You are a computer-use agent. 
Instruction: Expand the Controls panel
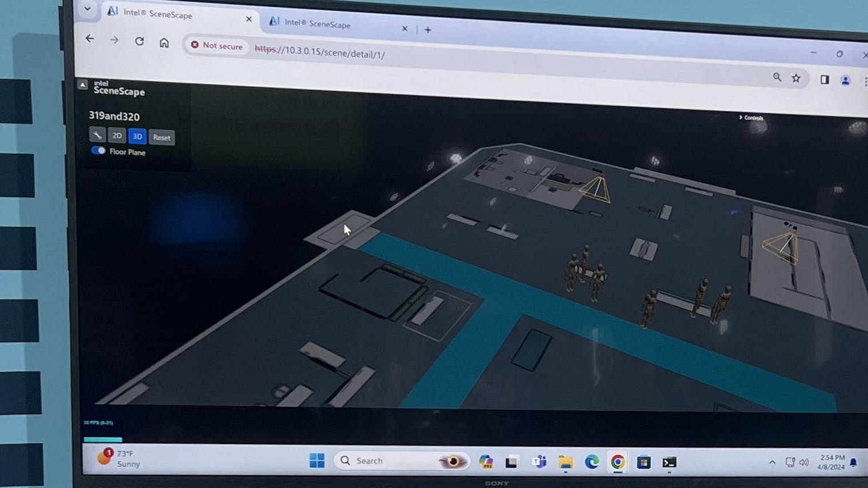pyautogui.click(x=751, y=118)
